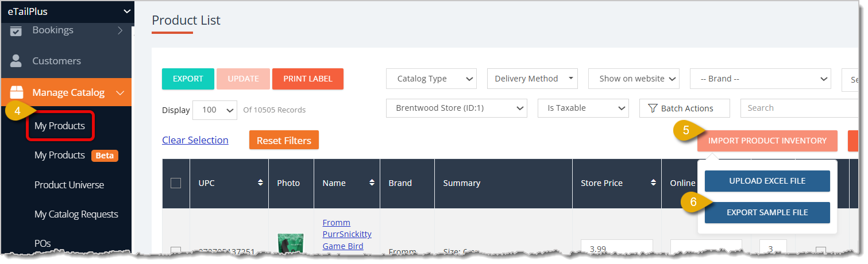Click the PRINT LABEL button
Image resolution: width=868 pixels, height=264 pixels.
point(308,79)
